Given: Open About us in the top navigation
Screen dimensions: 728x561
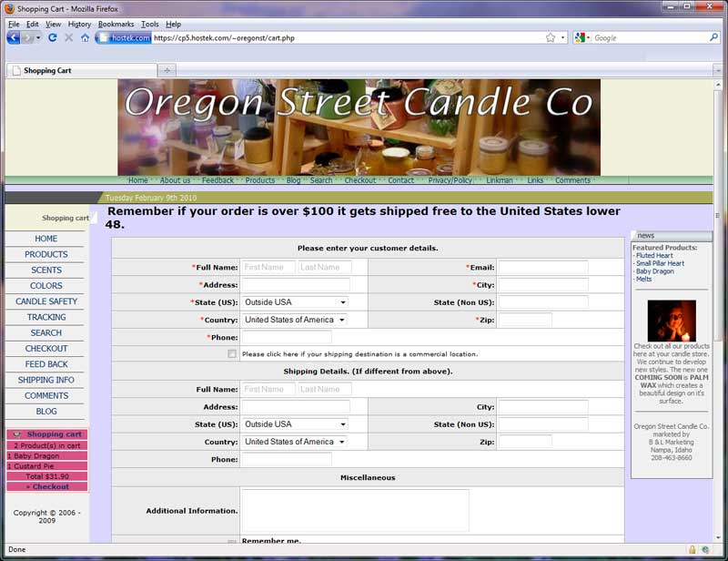Looking at the screenshot, I should click(175, 180).
